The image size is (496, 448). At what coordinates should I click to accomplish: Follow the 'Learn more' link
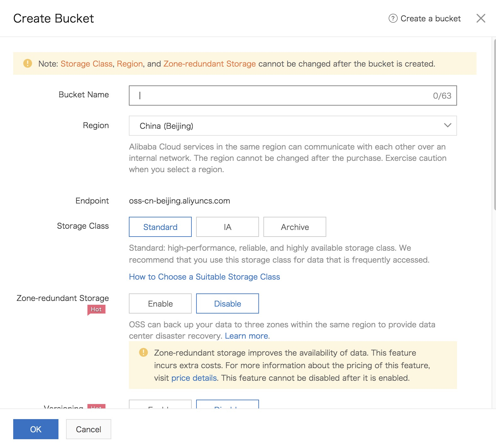coord(246,336)
